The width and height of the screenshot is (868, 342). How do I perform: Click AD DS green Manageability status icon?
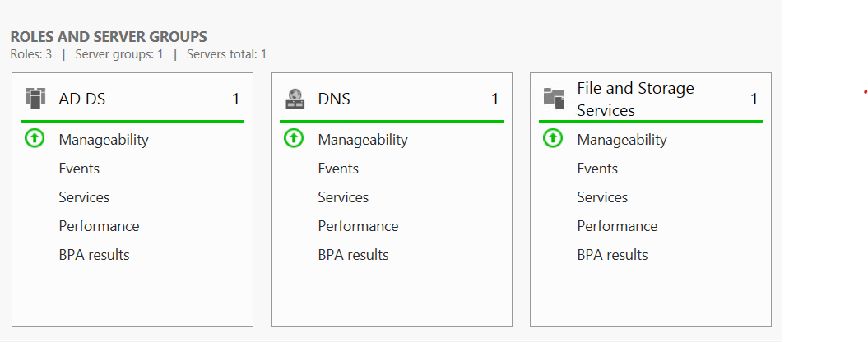pyautogui.click(x=35, y=138)
